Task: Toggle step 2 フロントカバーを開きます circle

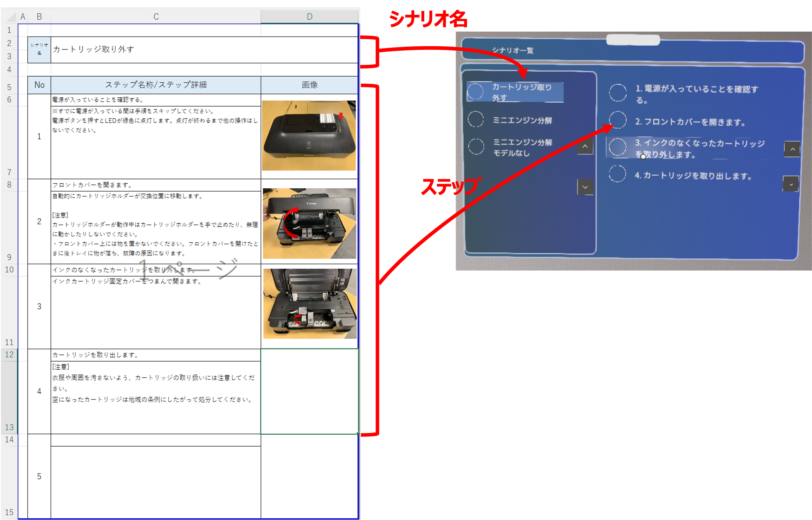Action: tap(618, 120)
